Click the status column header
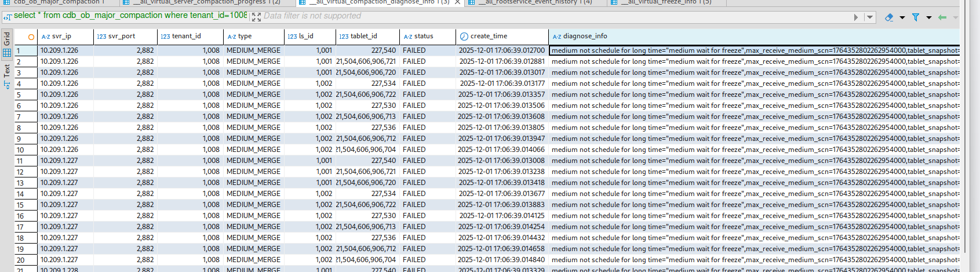The height and width of the screenshot is (272, 980). tap(424, 36)
